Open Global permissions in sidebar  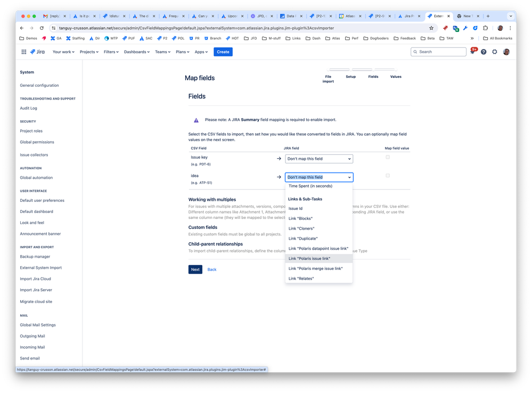tap(37, 142)
